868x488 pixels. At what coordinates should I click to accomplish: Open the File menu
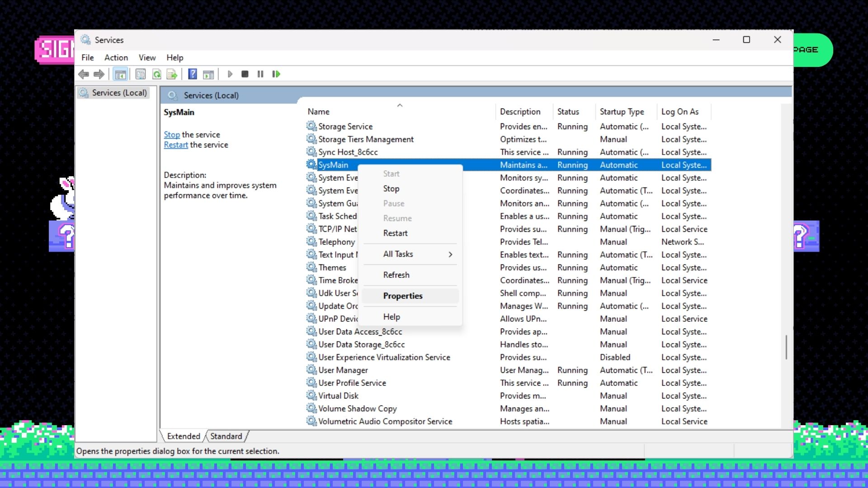tap(88, 57)
